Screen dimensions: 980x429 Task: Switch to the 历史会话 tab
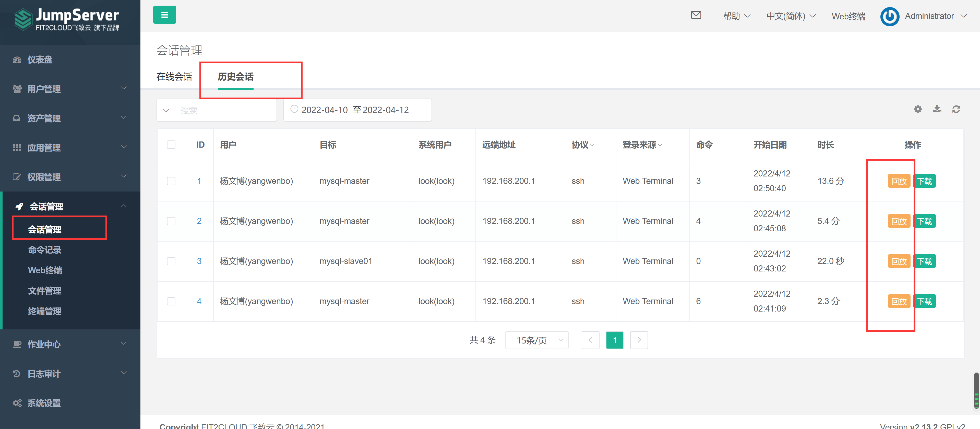coord(235,77)
